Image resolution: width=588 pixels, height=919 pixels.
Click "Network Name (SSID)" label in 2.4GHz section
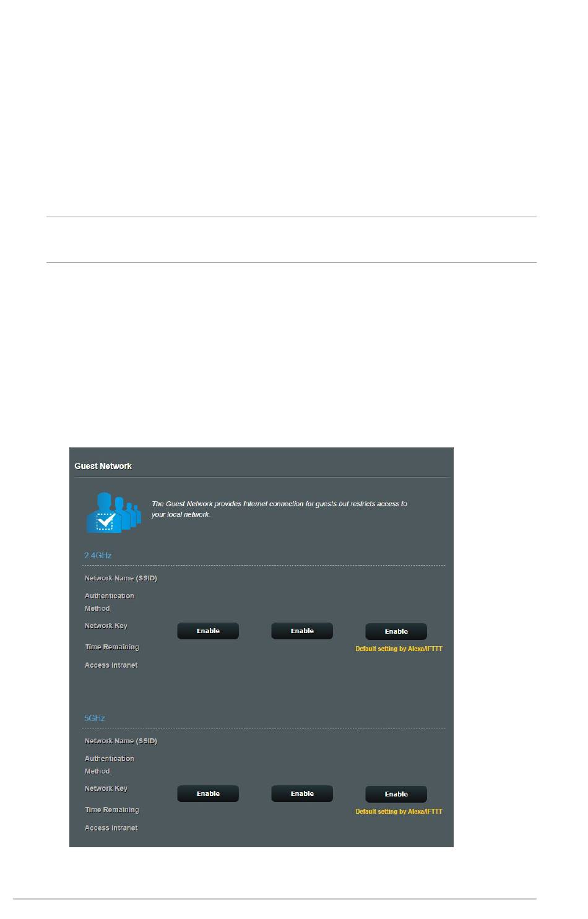(x=121, y=578)
